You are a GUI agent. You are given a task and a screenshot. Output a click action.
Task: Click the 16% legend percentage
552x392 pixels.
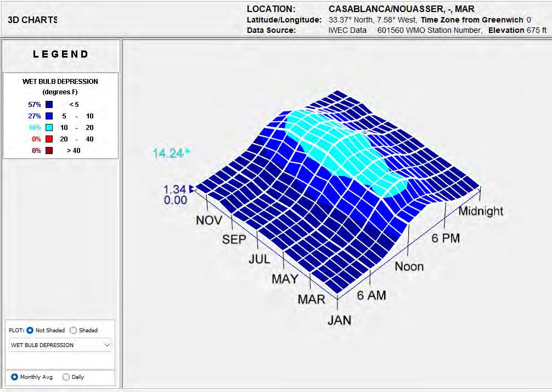click(x=35, y=127)
